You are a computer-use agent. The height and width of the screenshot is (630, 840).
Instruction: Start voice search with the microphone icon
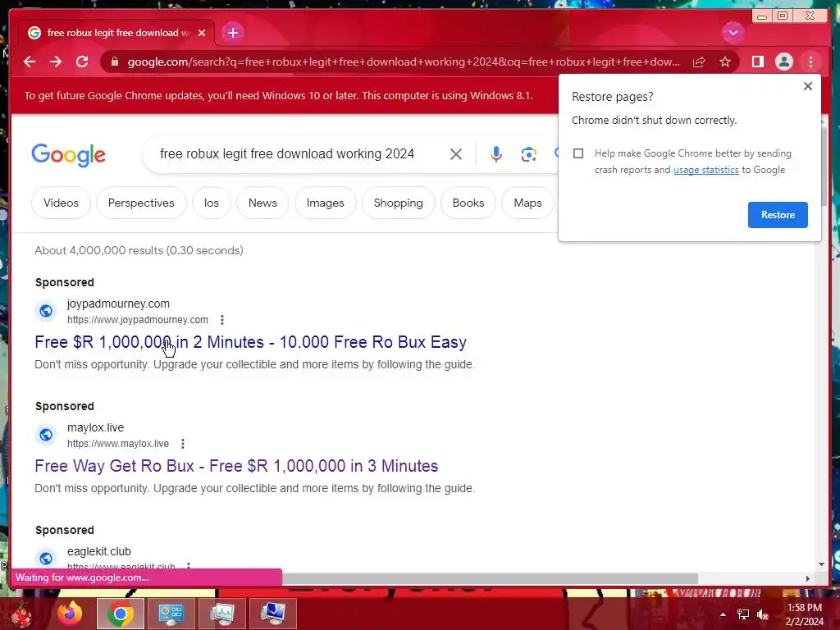(x=496, y=154)
